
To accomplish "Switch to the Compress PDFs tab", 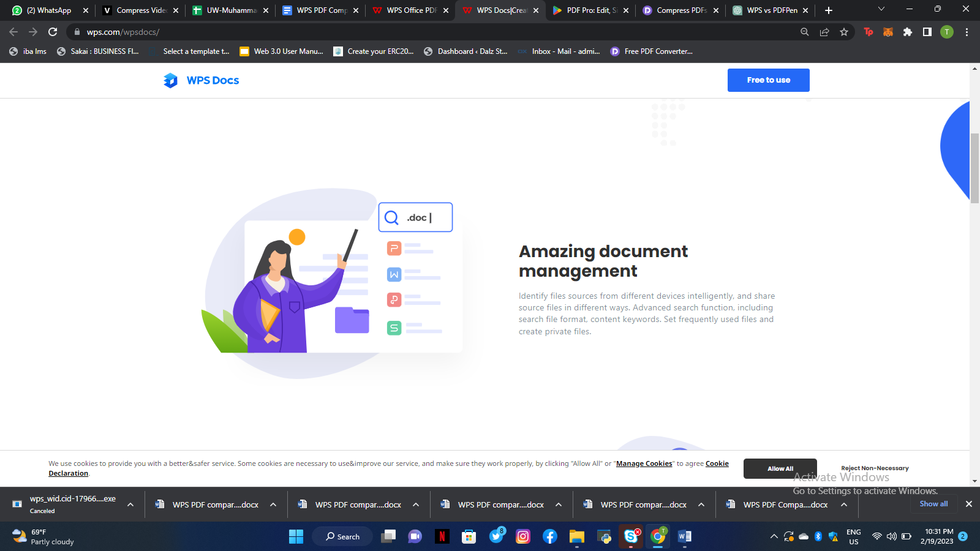I will tap(681, 10).
